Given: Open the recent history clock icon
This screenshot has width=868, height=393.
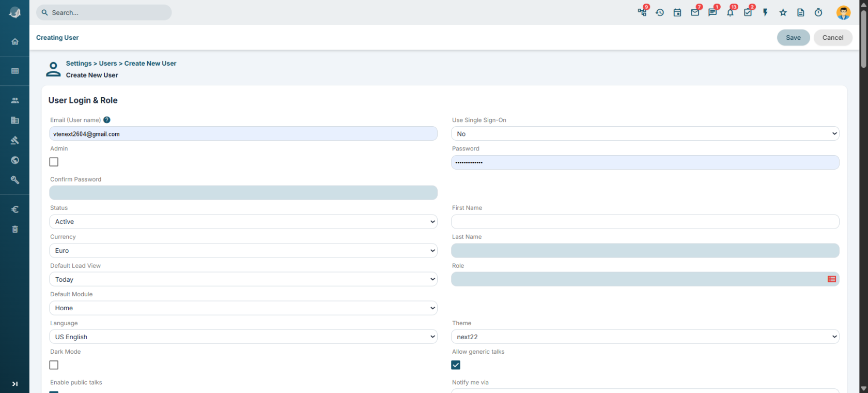Looking at the screenshot, I should (x=660, y=12).
